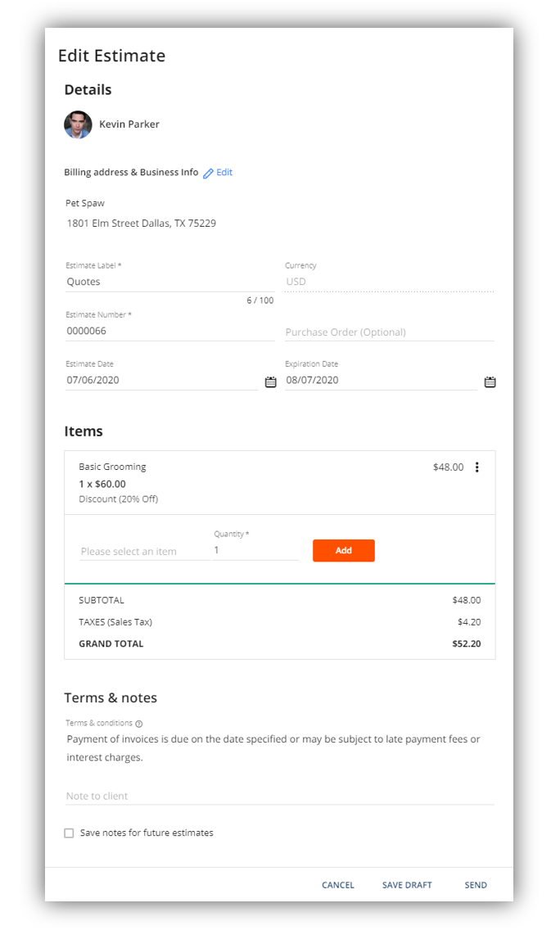Click the Edit link for billing address

coord(224,173)
